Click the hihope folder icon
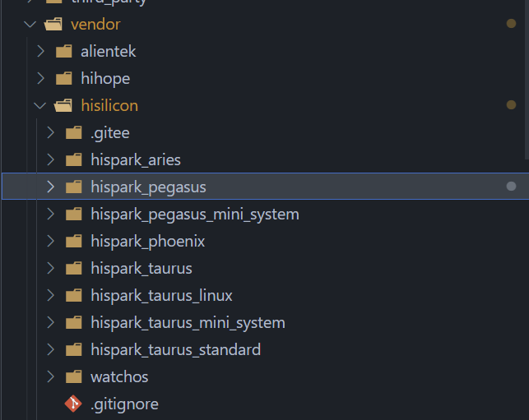Screen dimensions: 529x420 coord(64,79)
